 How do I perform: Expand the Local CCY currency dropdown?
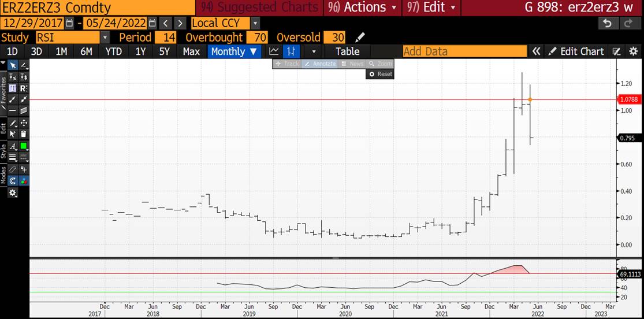tap(255, 23)
